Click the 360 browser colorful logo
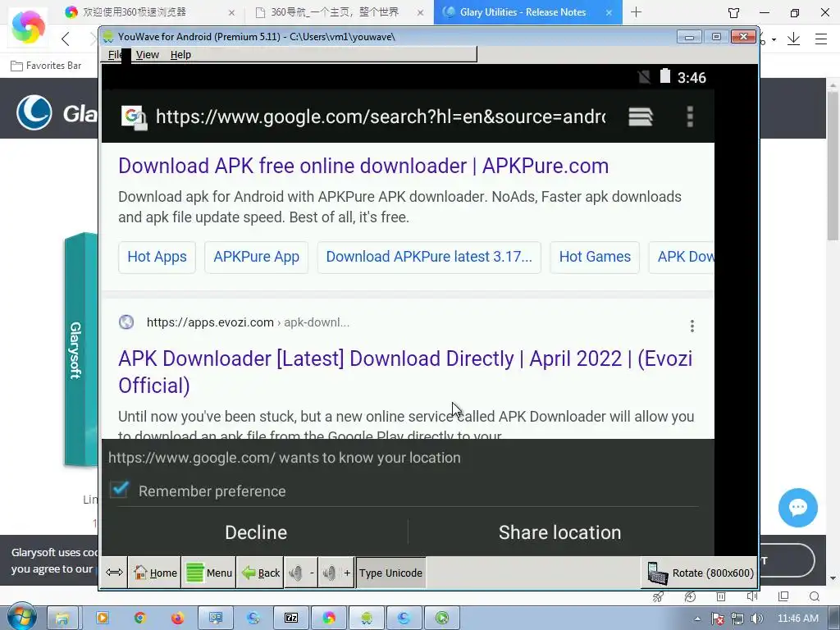 pos(28,27)
